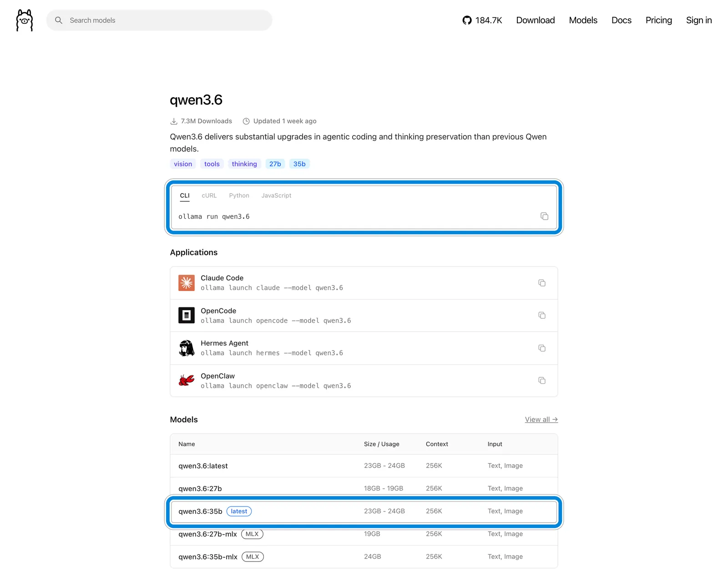Viewport: 728px width, 581px height.
Task: Click the clock icon beside Updated
Action: 246,121
